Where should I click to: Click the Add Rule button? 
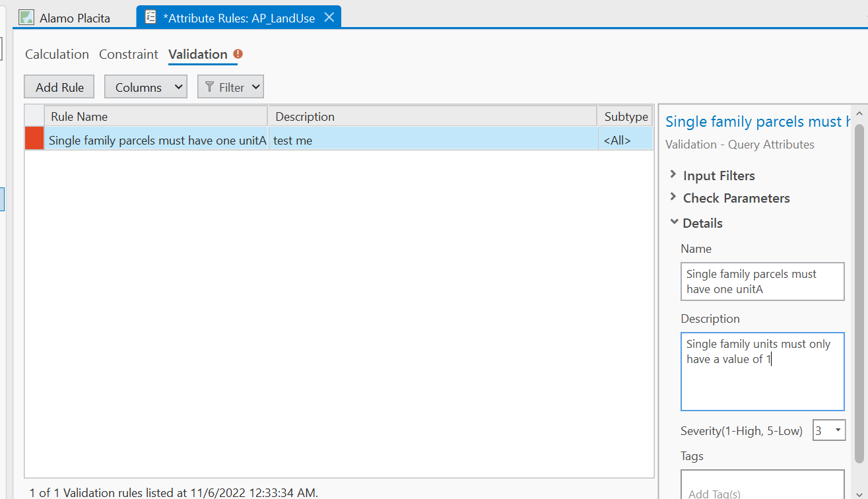coord(59,87)
